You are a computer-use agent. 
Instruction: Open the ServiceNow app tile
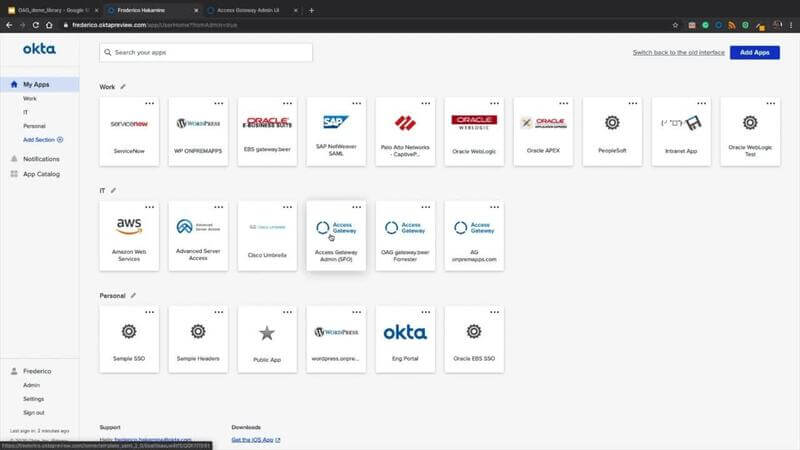(129, 131)
